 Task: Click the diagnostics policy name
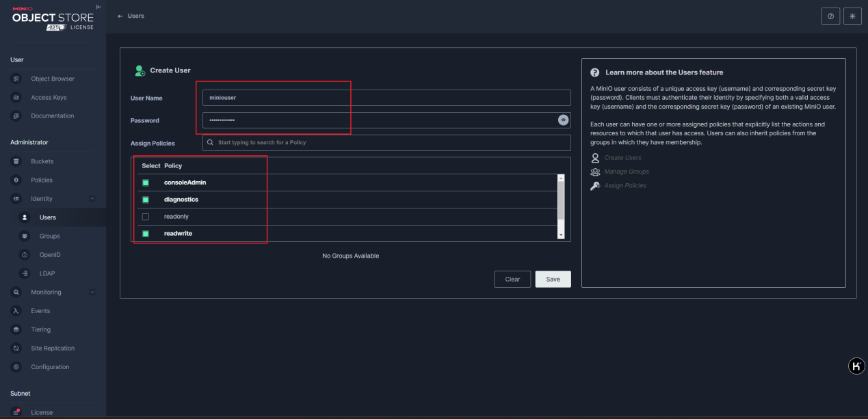pyautogui.click(x=181, y=200)
